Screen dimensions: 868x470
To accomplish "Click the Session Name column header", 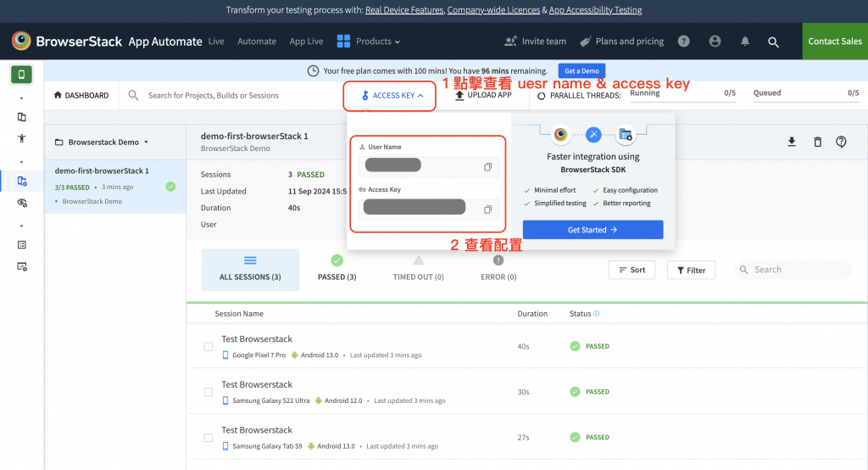I will pos(239,314).
